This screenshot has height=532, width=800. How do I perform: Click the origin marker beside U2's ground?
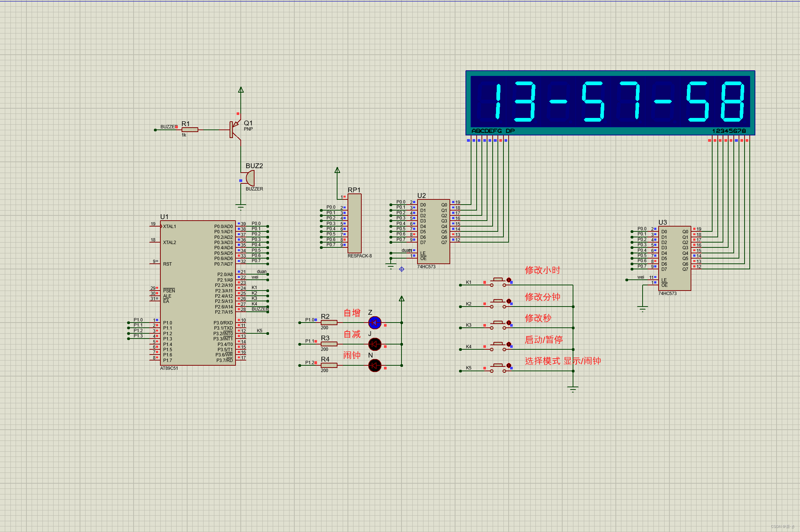tap(401, 269)
